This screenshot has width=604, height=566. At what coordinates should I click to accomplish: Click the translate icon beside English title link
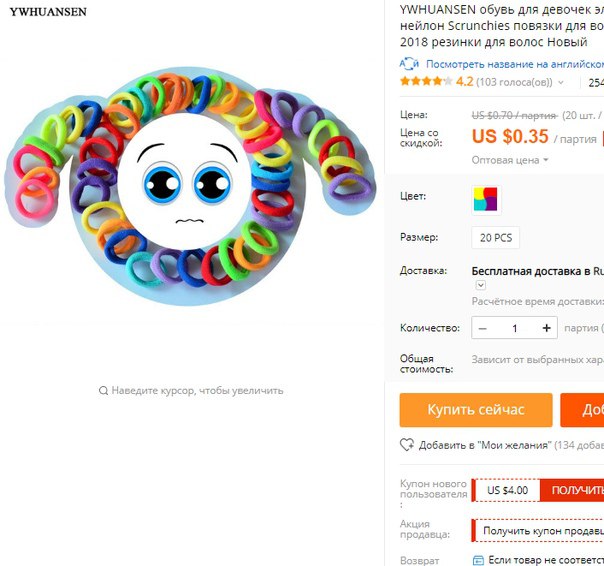409,64
